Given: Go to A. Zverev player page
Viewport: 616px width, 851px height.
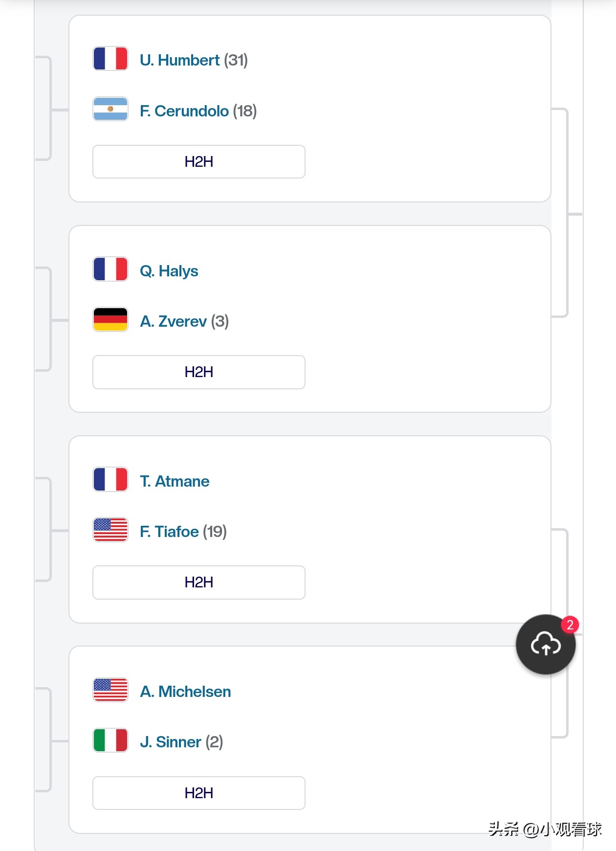Looking at the screenshot, I should pos(173,321).
